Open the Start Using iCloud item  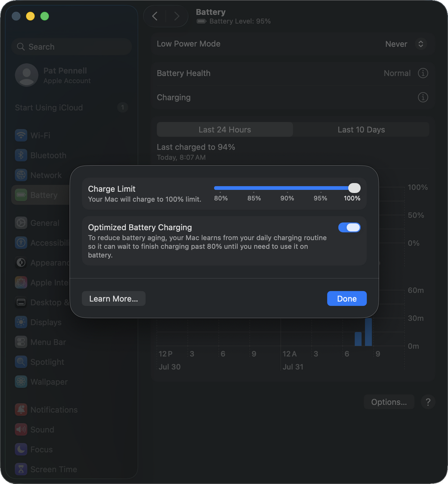point(71,108)
